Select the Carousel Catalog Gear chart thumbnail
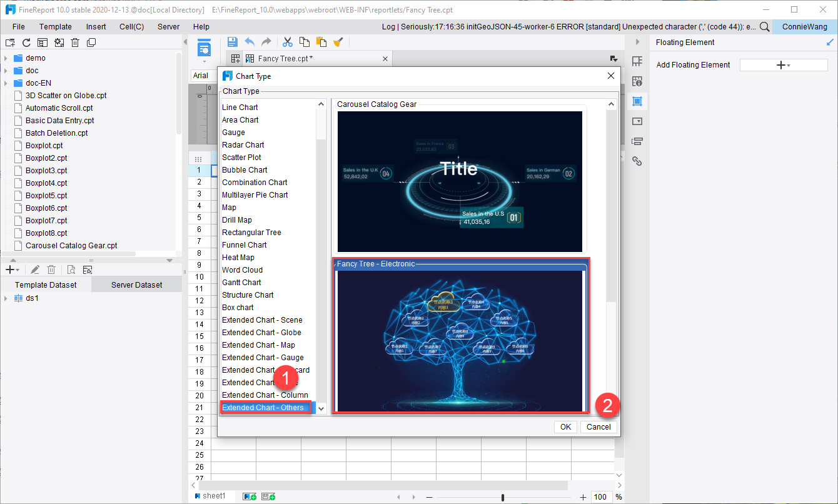 coord(460,181)
